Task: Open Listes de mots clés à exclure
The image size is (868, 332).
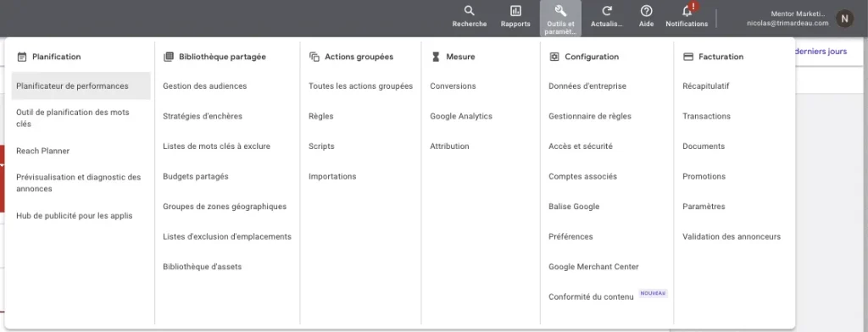Action: pyautogui.click(x=216, y=146)
